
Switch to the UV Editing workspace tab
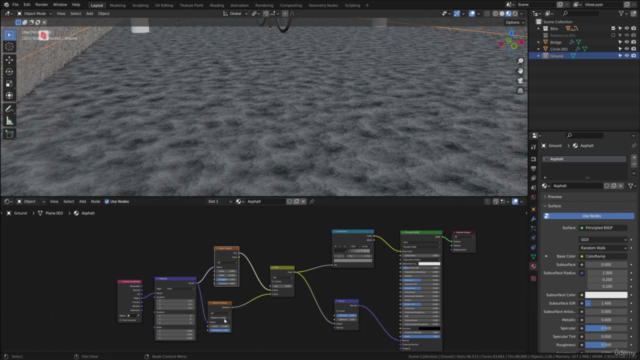click(x=164, y=5)
